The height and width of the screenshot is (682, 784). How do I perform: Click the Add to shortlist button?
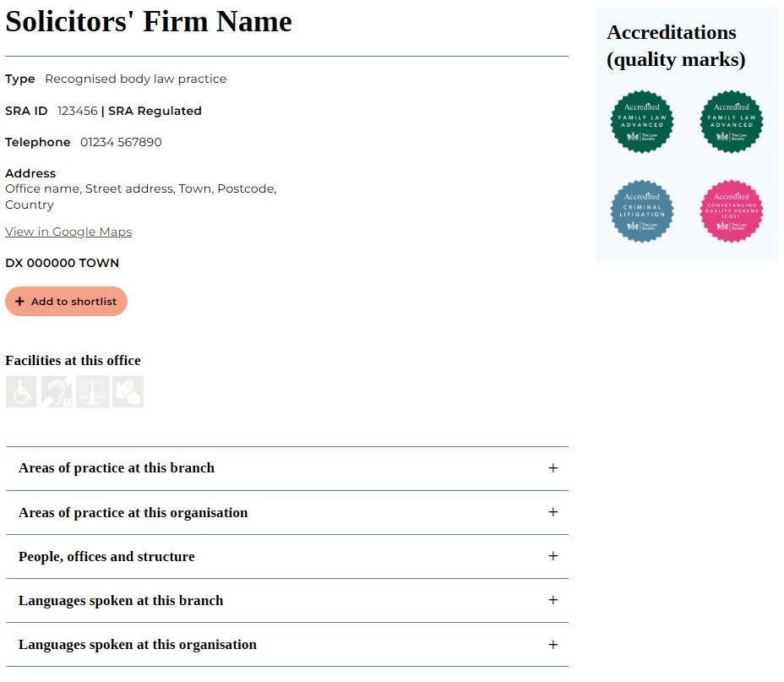click(66, 301)
